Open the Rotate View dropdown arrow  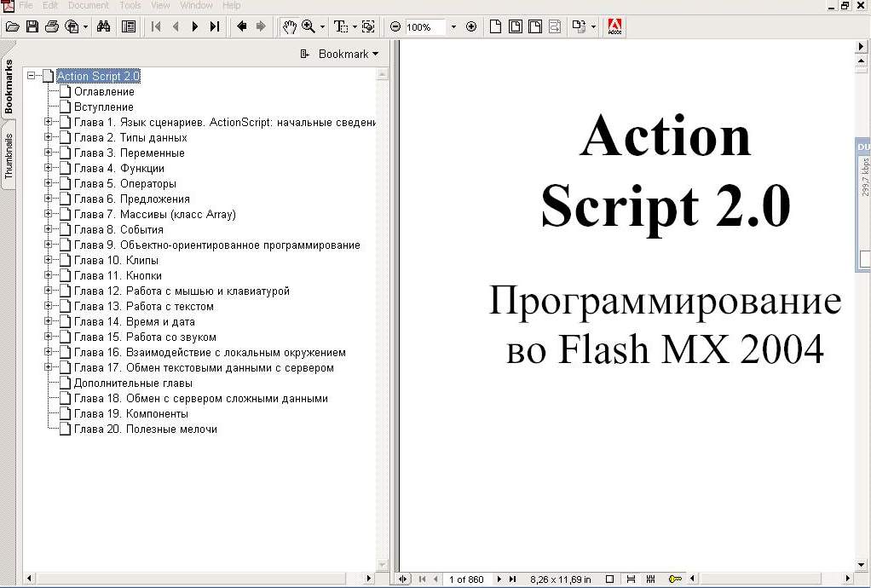pos(592,26)
